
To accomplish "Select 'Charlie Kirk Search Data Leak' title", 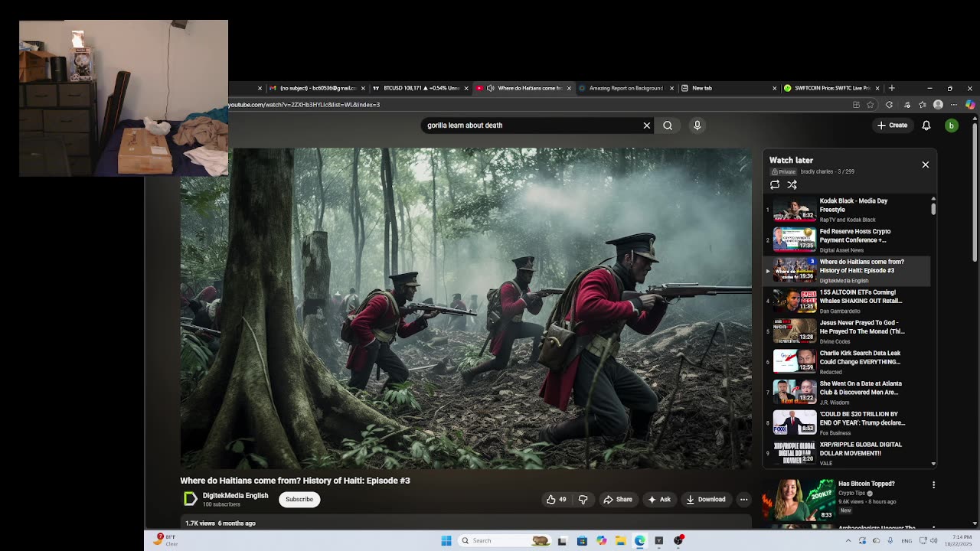I will [x=861, y=358].
